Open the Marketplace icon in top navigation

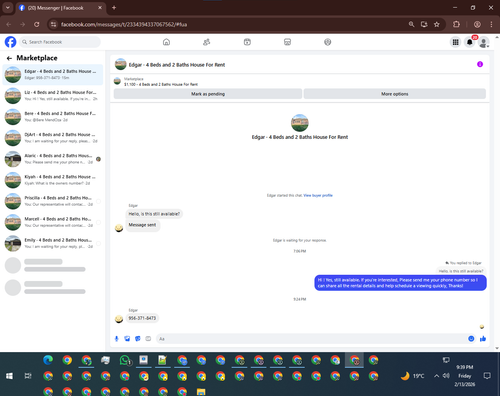pyautogui.click(x=287, y=42)
